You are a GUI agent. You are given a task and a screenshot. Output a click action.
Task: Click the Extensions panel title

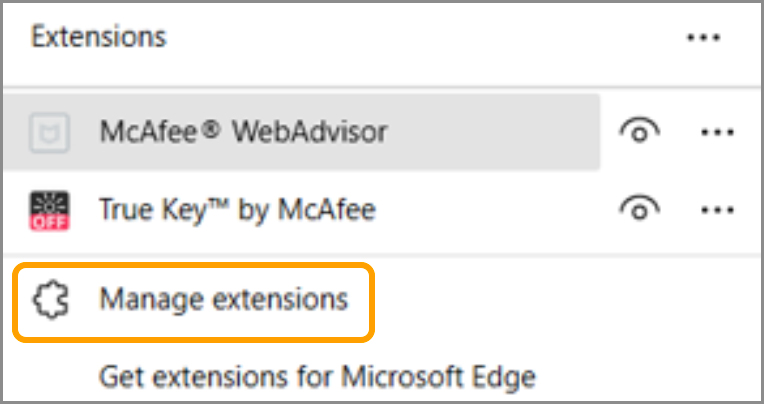click(x=98, y=38)
